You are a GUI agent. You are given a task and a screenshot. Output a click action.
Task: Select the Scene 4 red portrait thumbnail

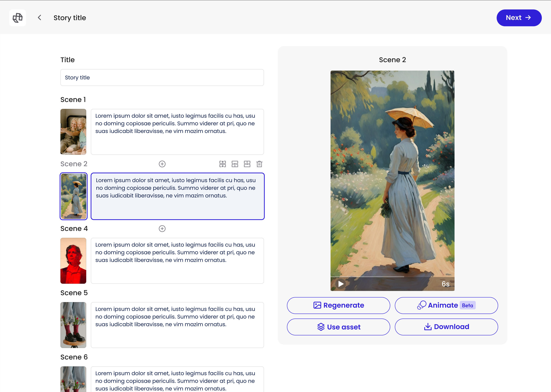(73, 261)
